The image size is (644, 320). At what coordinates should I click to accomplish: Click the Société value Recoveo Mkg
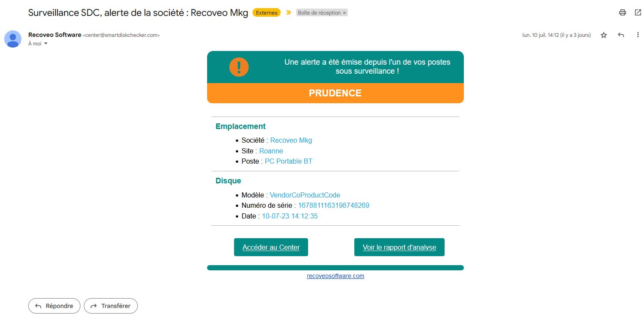[291, 140]
